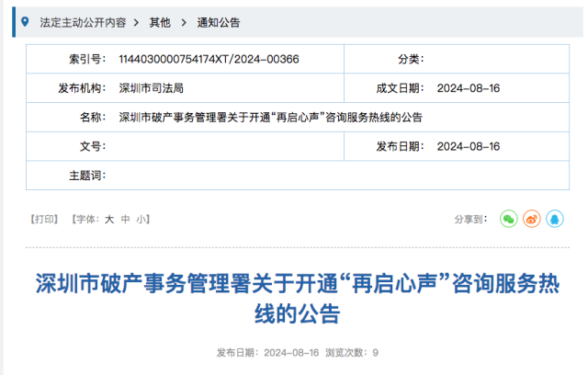Share the announcement via Weibo icon
Screen dimensions: 588x375
(532, 219)
